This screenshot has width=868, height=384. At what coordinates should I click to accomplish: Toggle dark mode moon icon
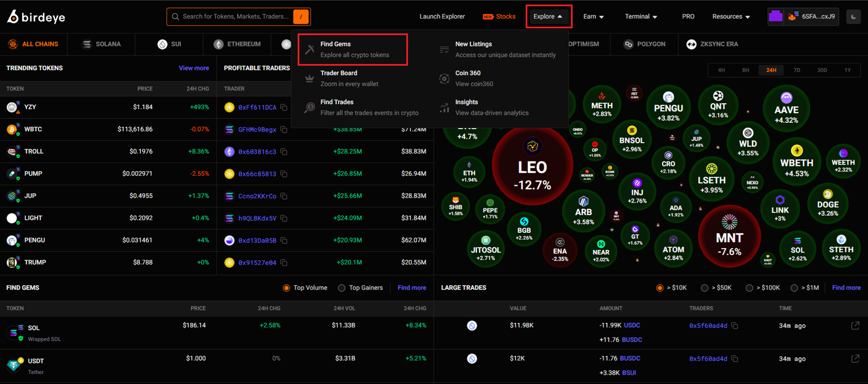pos(853,16)
